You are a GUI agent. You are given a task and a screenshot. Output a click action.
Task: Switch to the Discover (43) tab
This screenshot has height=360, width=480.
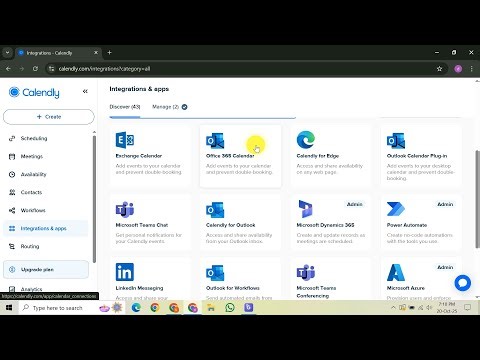[x=125, y=107]
